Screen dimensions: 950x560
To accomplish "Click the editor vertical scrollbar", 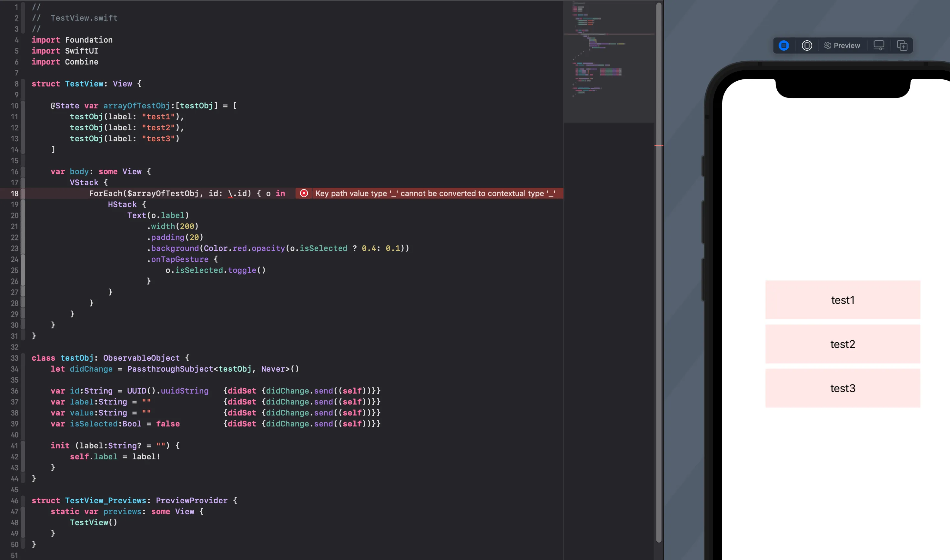I will point(659,272).
